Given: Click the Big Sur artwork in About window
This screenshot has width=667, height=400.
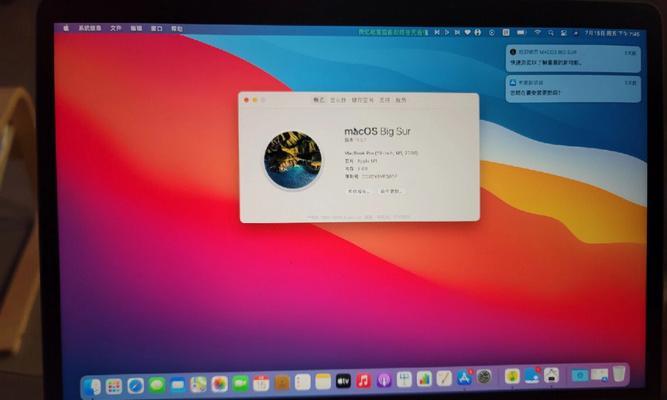Looking at the screenshot, I should [293, 160].
